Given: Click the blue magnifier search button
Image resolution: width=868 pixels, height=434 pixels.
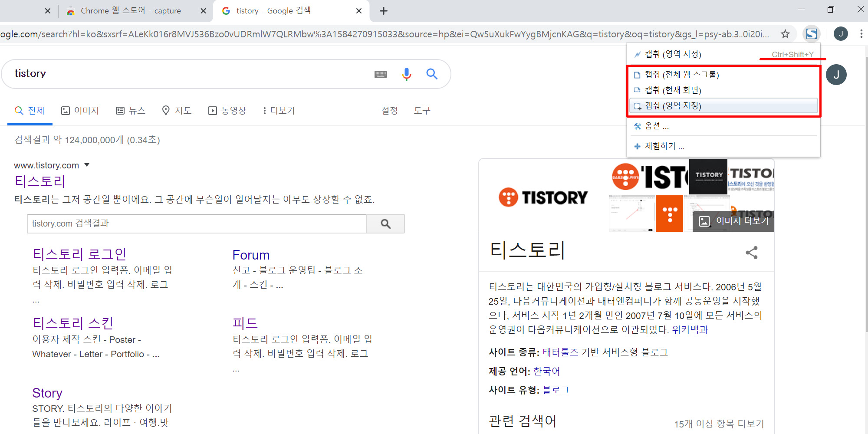Looking at the screenshot, I should click(431, 74).
